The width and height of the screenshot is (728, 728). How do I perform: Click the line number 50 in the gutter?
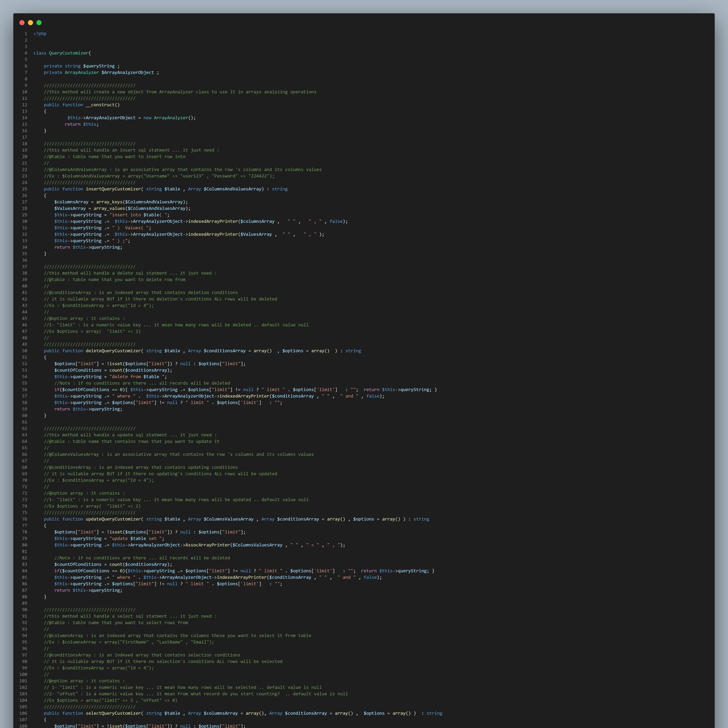24,351
